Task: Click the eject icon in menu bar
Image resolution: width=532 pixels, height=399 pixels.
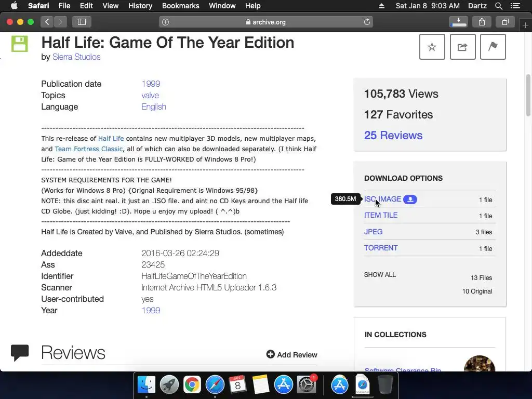Action: pyautogui.click(x=381, y=6)
